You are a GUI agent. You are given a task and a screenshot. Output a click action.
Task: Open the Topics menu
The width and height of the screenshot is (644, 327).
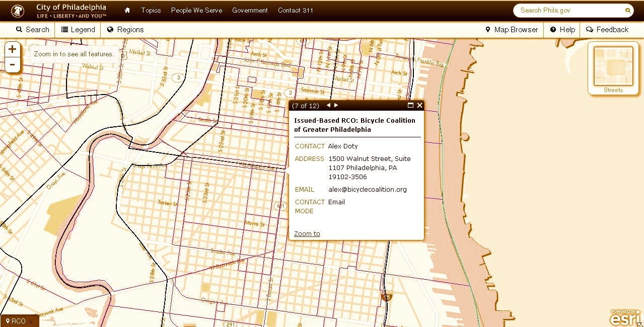pyautogui.click(x=151, y=10)
